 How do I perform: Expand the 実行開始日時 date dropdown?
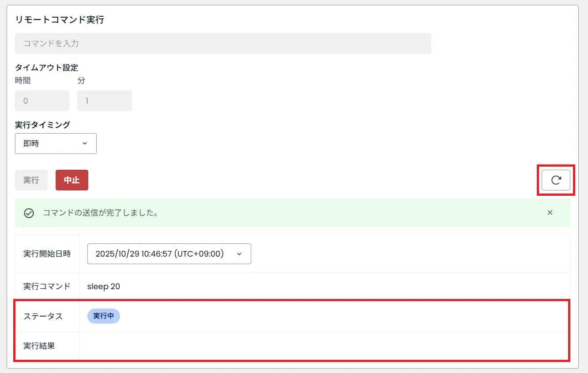[169, 254]
